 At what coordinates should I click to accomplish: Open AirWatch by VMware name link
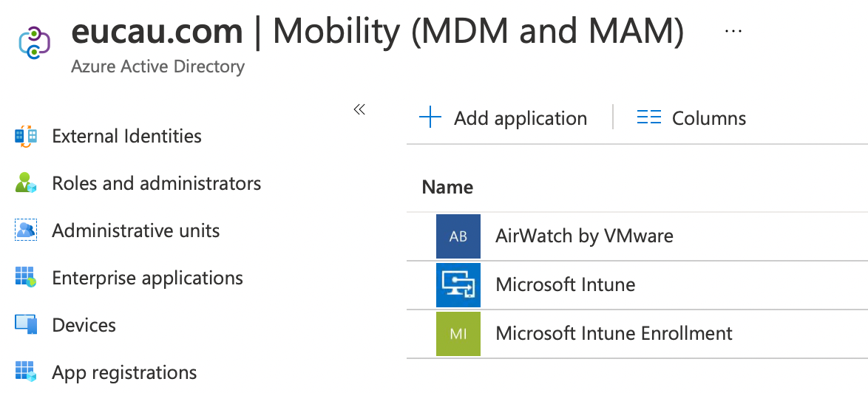coord(584,236)
